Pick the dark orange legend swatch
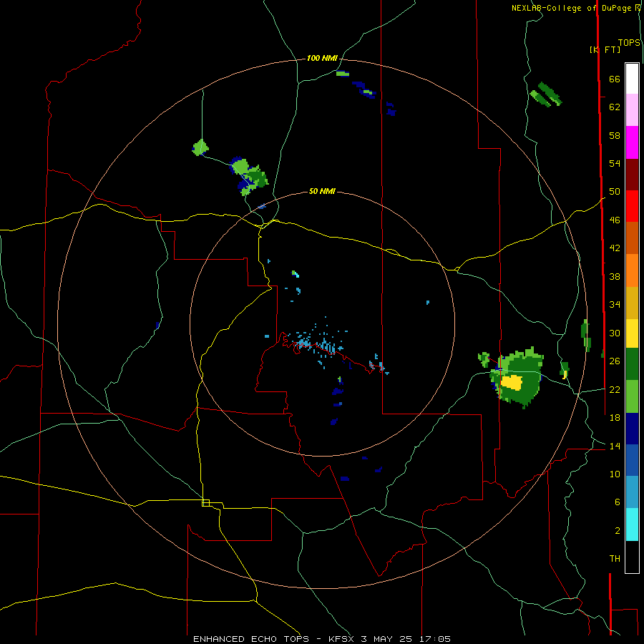The height and width of the screenshot is (644, 644). point(632,238)
